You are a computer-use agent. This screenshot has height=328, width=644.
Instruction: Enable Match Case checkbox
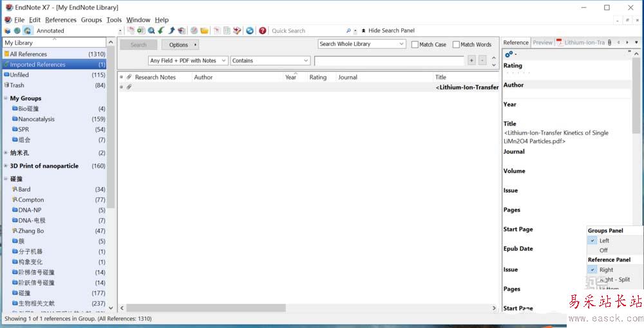pos(415,44)
